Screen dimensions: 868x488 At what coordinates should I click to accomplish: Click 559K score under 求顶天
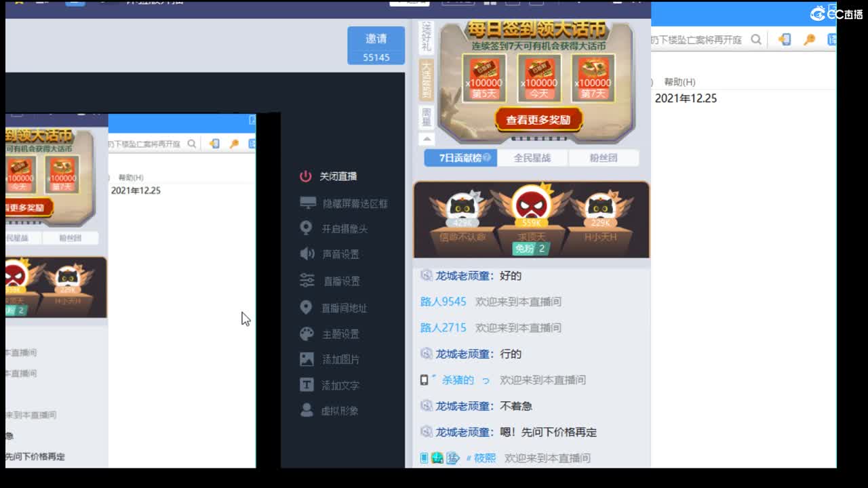point(531,222)
